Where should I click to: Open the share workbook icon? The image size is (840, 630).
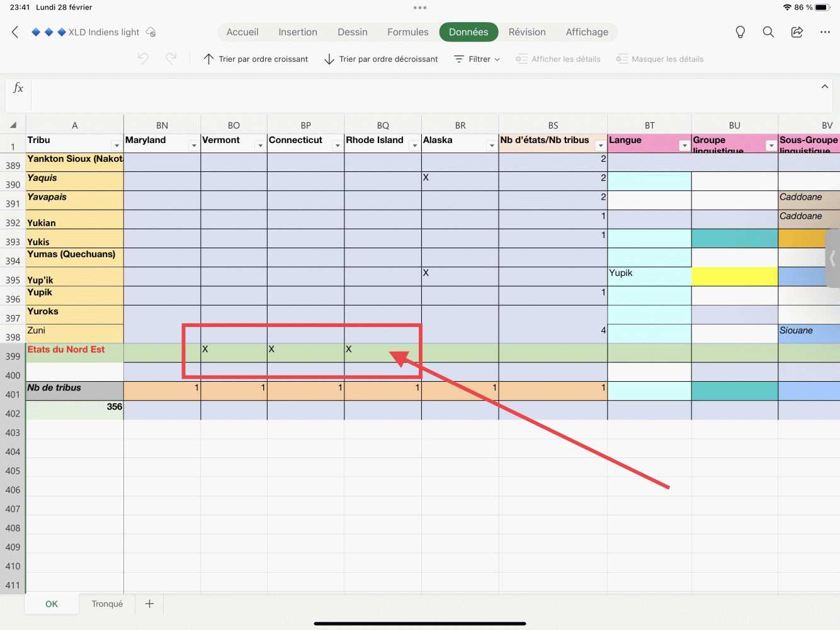point(797,32)
